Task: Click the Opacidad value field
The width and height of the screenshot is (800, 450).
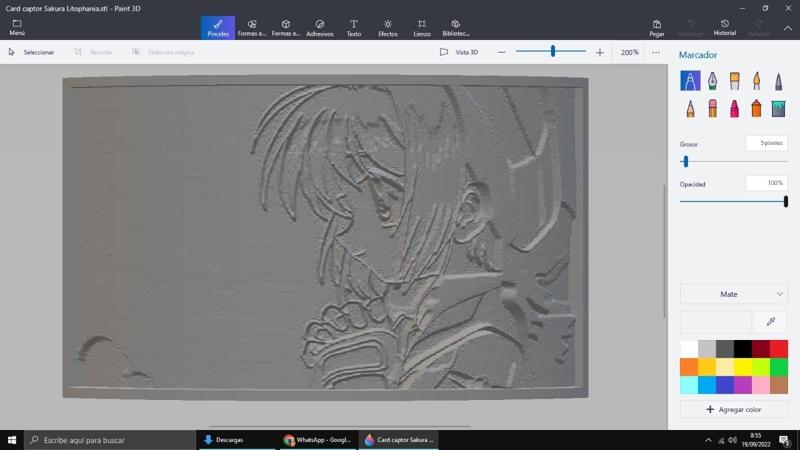Action: pos(767,183)
